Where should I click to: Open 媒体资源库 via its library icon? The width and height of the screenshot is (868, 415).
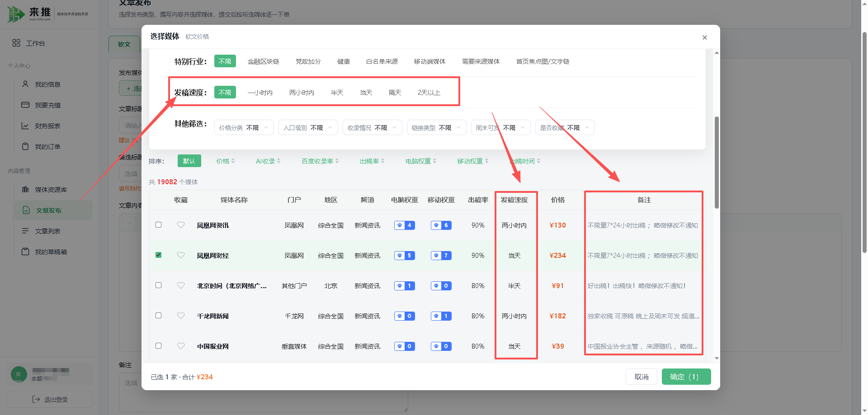click(x=25, y=189)
